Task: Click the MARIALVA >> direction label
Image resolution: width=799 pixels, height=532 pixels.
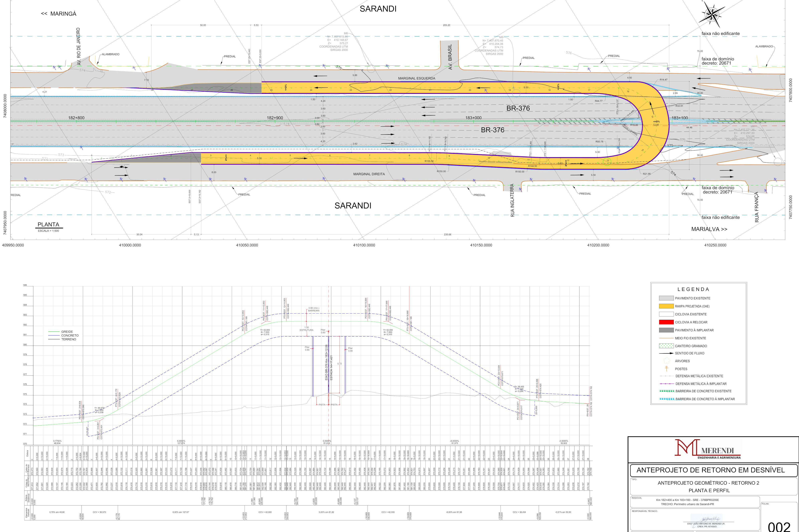Action: coord(709,229)
